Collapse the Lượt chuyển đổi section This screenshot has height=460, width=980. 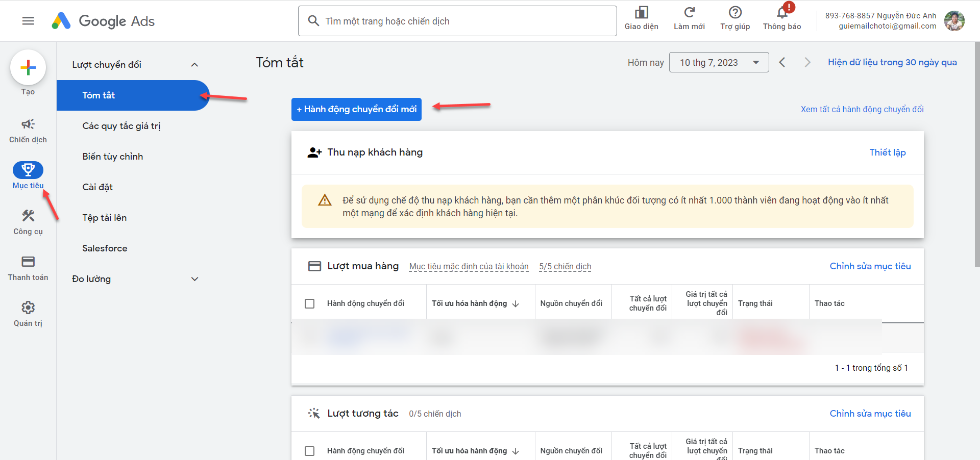(194, 65)
